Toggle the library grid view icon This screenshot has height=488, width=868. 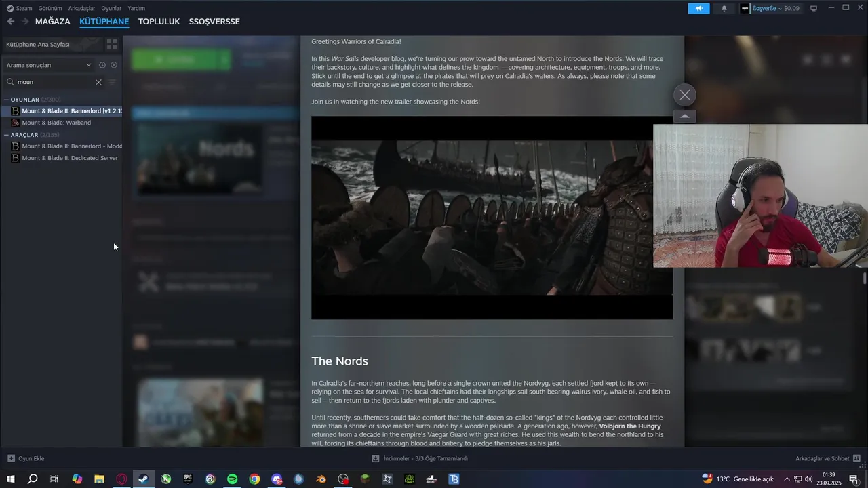pyautogui.click(x=112, y=44)
